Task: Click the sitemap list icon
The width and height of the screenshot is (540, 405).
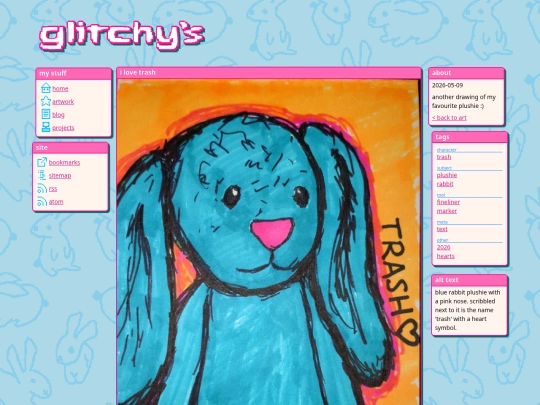Action: 42,175
